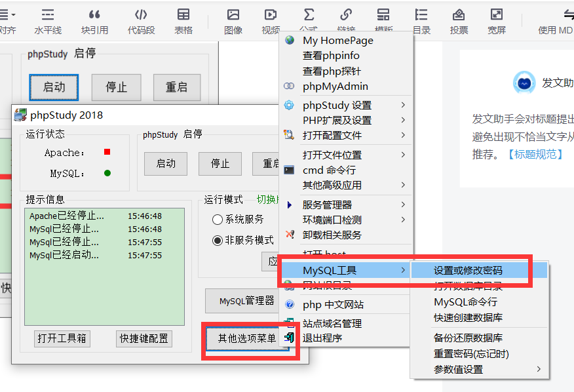Select the 非服务模式 radio button
Viewport: 574px width, 392px height.
(218, 241)
